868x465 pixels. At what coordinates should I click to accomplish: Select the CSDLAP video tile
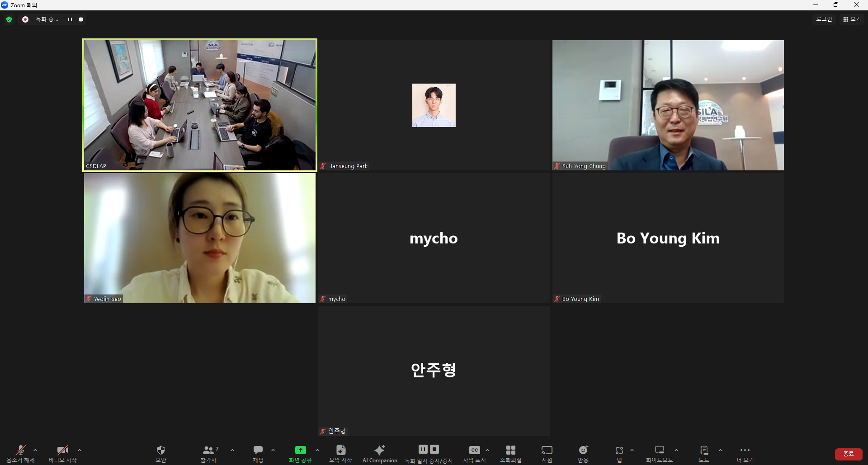[200, 105]
